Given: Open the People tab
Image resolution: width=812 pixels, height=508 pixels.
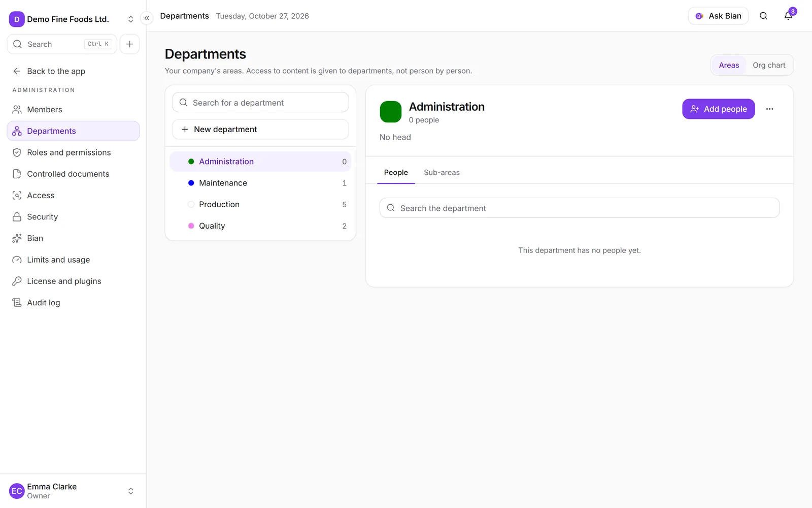Looking at the screenshot, I should [396, 173].
